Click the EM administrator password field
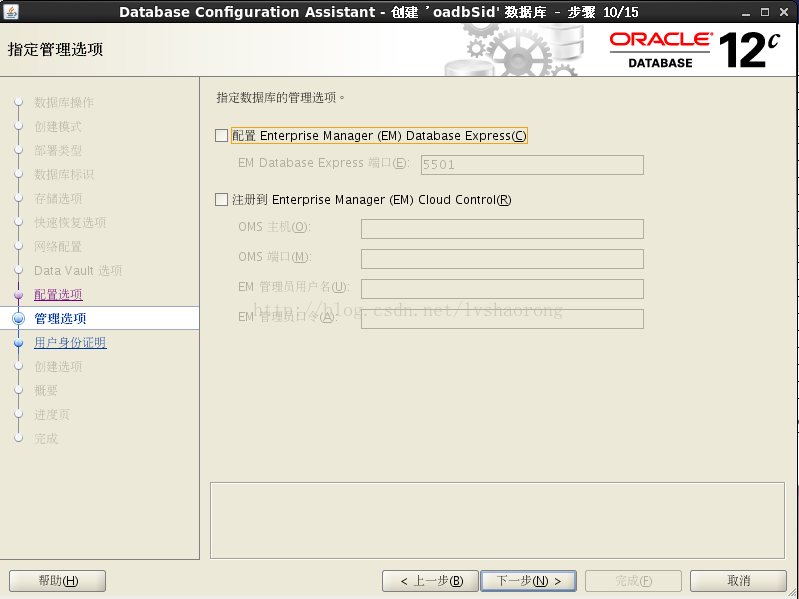 [x=502, y=319]
